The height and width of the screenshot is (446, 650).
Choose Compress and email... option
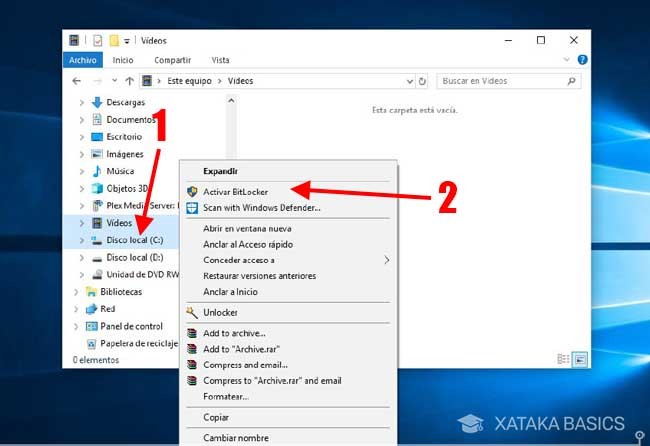289,365
